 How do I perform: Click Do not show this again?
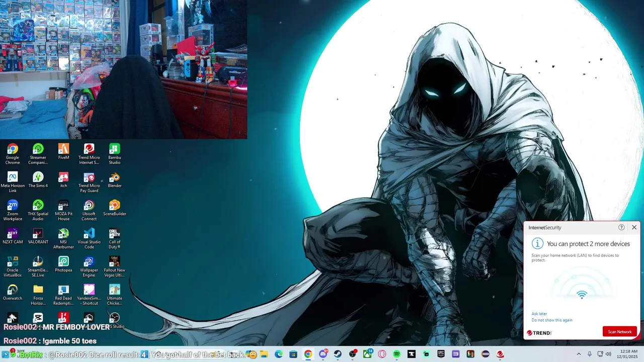click(x=552, y=320)
